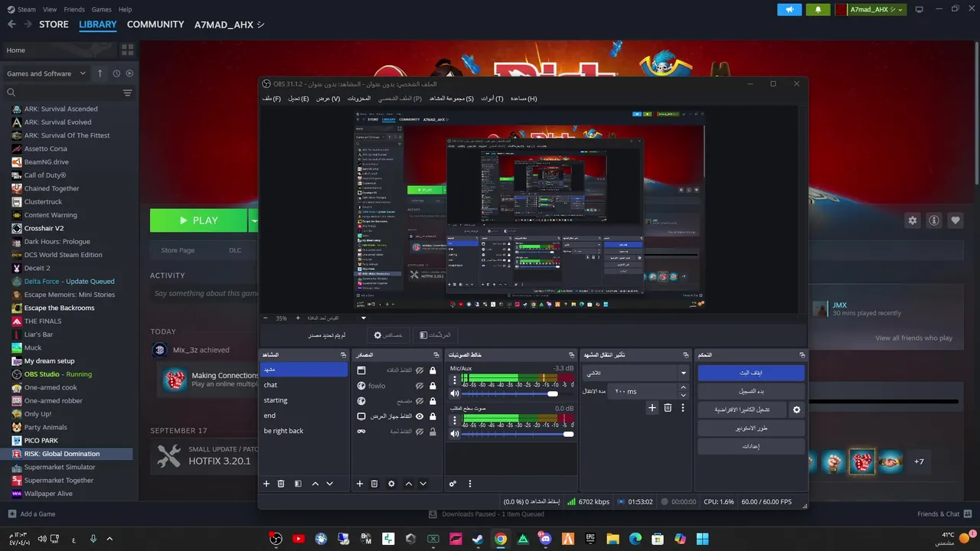Undock the Audio Mixer panel via float icon
The height and width of the screenshot is (551, 980).
571,355
